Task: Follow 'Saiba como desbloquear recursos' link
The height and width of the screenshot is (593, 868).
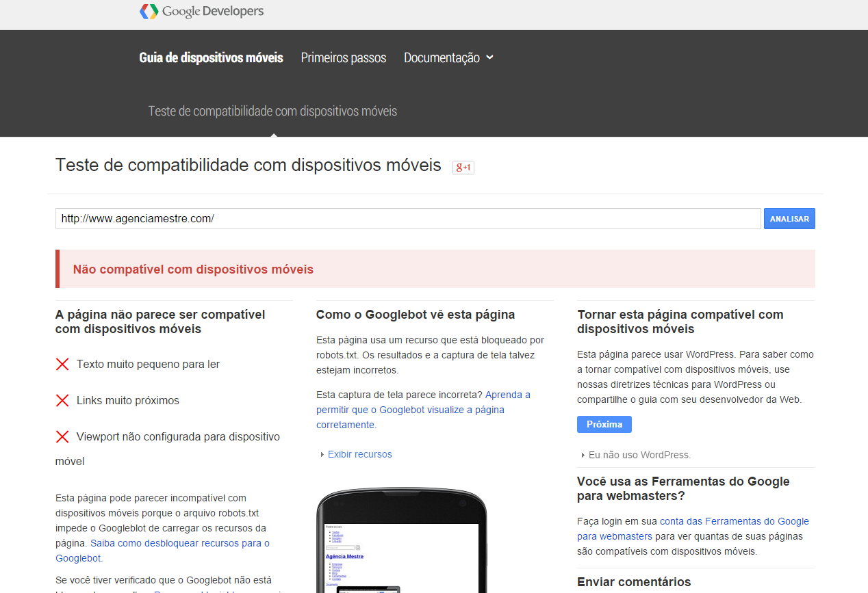Action: point(179,543)
